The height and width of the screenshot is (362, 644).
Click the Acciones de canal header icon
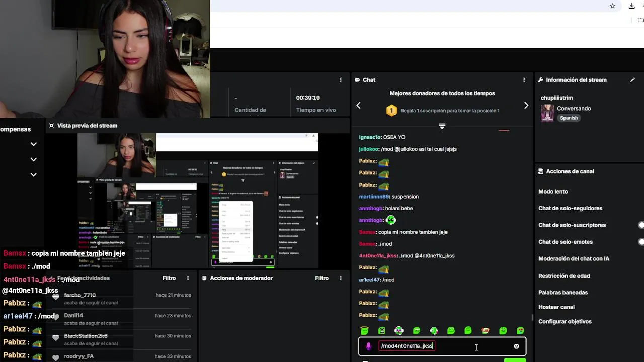pyautogui.click(x=541, y=171)
